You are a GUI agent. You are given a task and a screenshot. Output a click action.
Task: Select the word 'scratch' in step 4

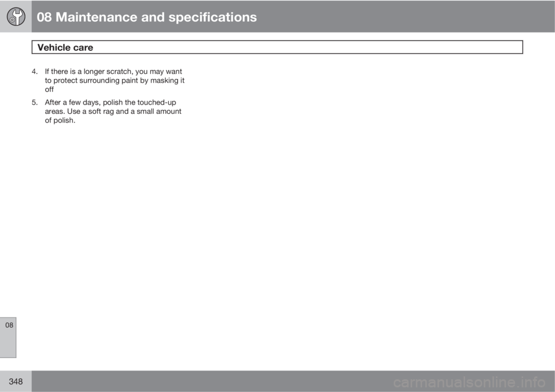click(x=120, y=72)
